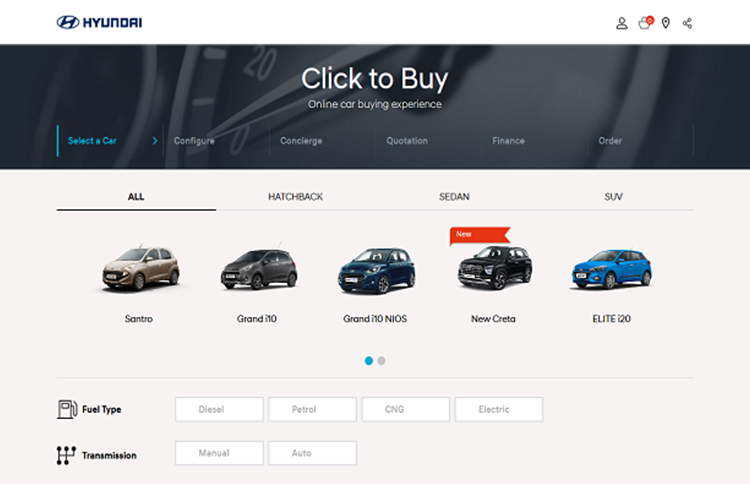750x490 pixels.
Task: Click the New Creta name label
Action: point(493,319)
